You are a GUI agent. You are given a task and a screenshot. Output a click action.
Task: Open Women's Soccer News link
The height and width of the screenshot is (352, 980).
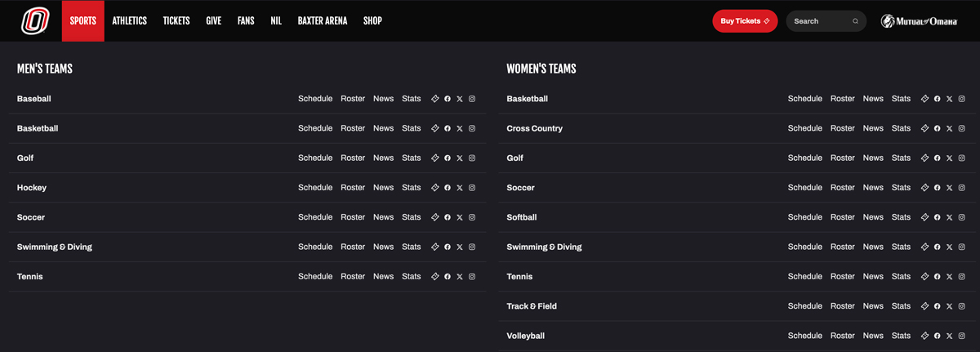pos(872,188)
